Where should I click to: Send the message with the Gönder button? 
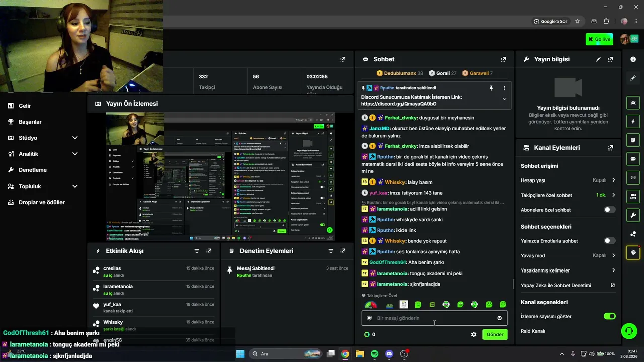click(x=495, y=334)
